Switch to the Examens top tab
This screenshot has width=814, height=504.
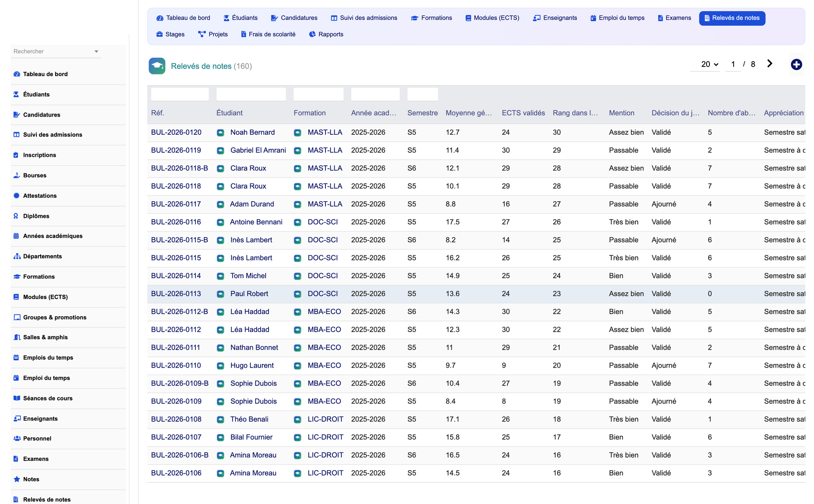point(674,18)
